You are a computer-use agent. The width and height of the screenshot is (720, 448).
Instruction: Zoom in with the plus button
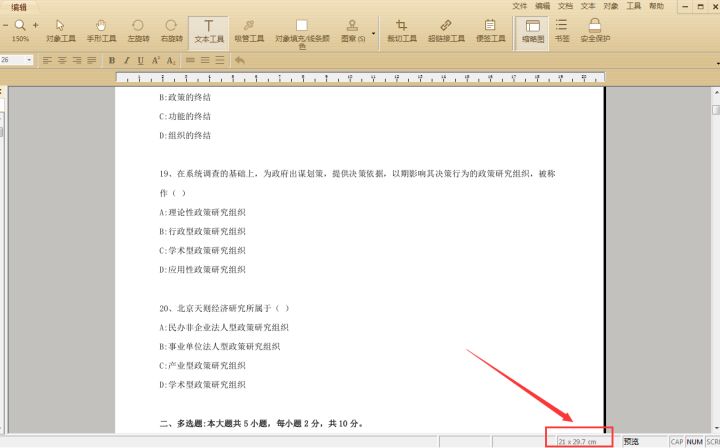coord(35,25)
